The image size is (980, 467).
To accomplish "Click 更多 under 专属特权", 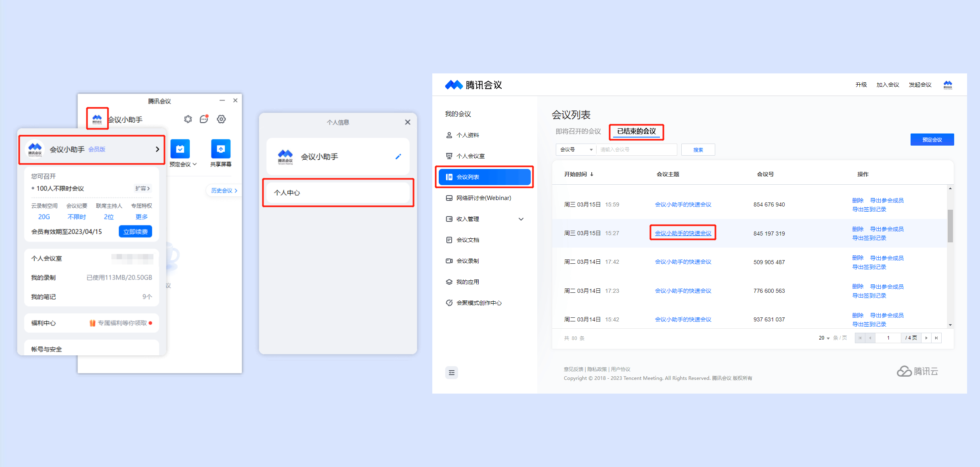I will coord(141,217).
